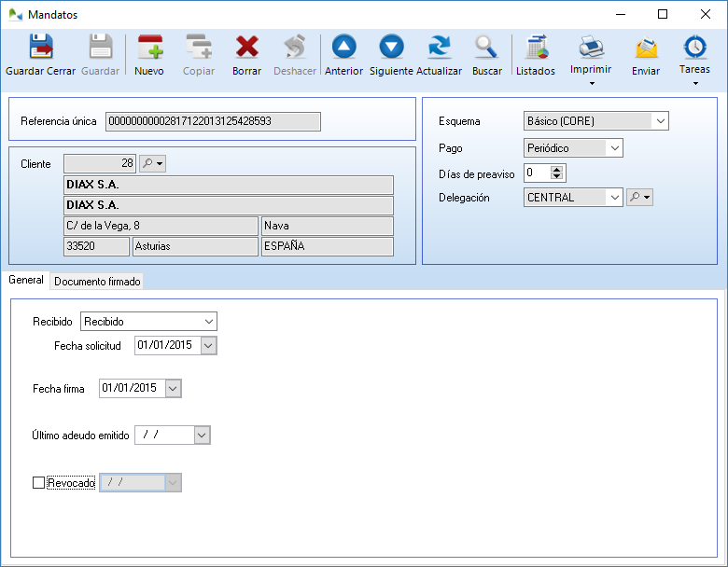Select the General tab
Screen dimensions: 728x567
26,280
